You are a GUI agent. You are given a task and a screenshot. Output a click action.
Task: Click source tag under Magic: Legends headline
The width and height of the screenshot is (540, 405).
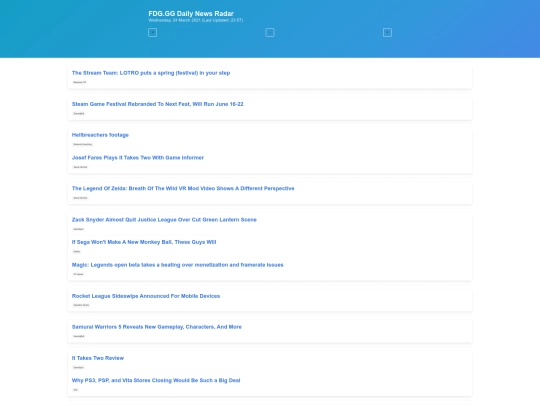(78, 274)
